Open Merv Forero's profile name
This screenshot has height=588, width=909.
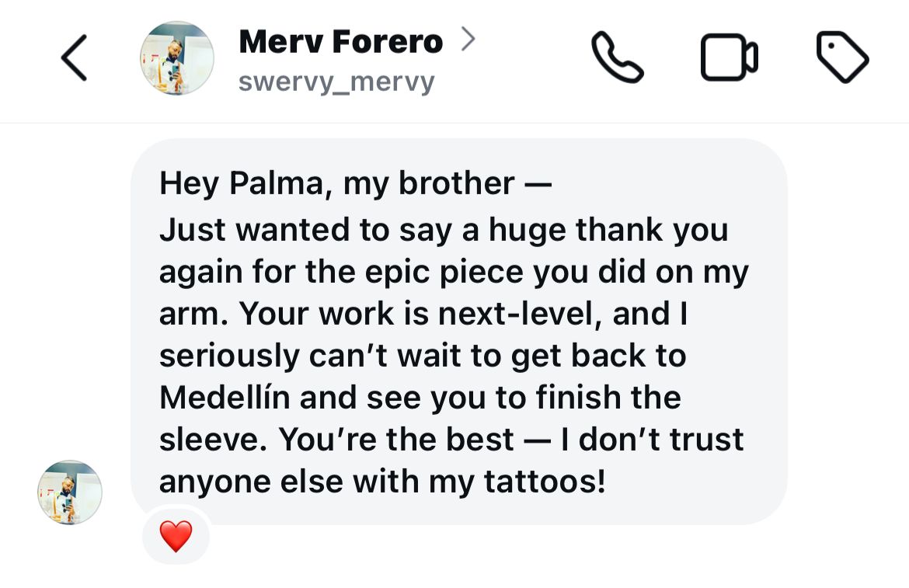340,41
